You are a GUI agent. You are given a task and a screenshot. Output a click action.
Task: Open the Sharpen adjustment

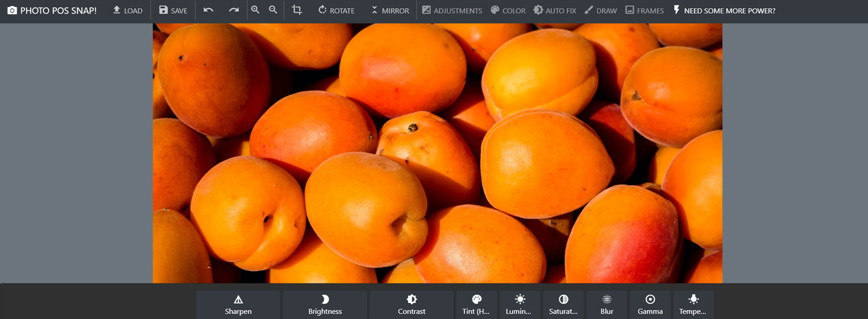click(238, 305)
